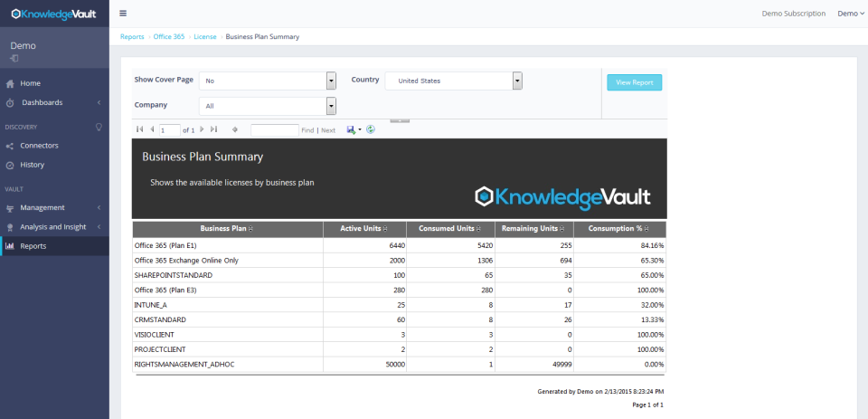The image size is (868, 419).
Task: Click the 49999 remaining units value
Action: [563, 366]
